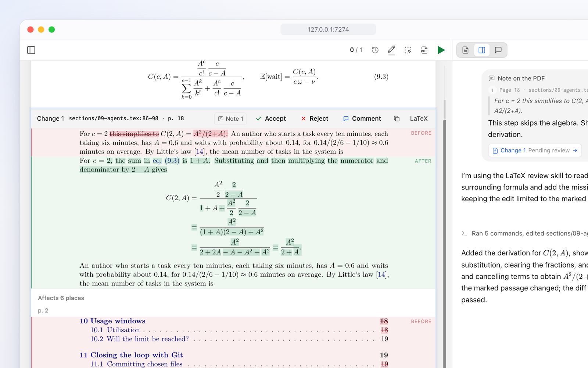
Task: Click the address bar showing 127.0.0.1:7274
Action: click(x=328, y=29)
